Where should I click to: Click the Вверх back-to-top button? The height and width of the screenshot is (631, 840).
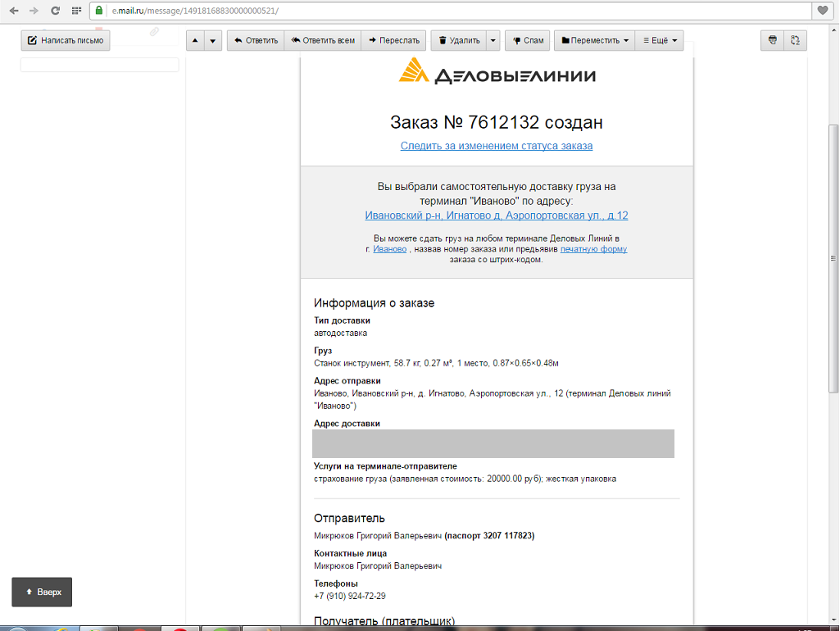point(42,592)
